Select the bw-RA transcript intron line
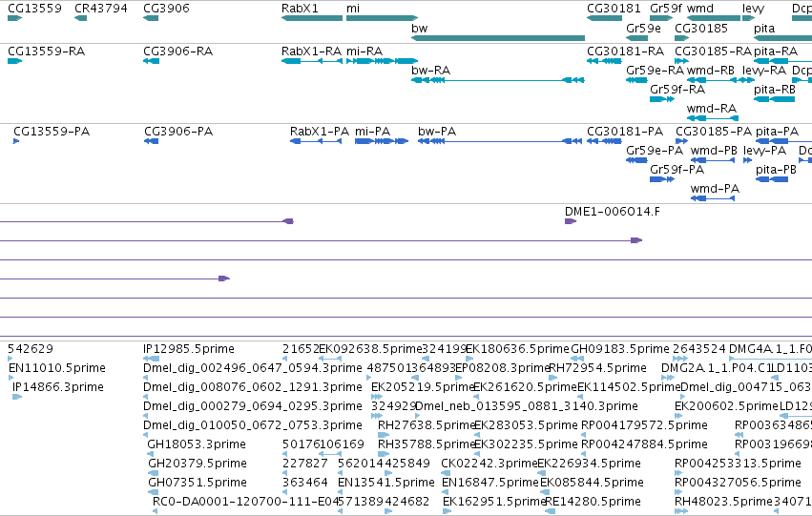Viewport: 812px width, 516px height. (x=504, y=80)
